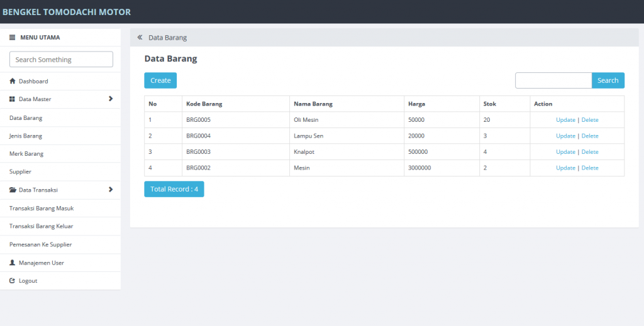Click the Data Transaksi folder icon
This screenshot has height=326, width=644.
click(x=13, y=190)
